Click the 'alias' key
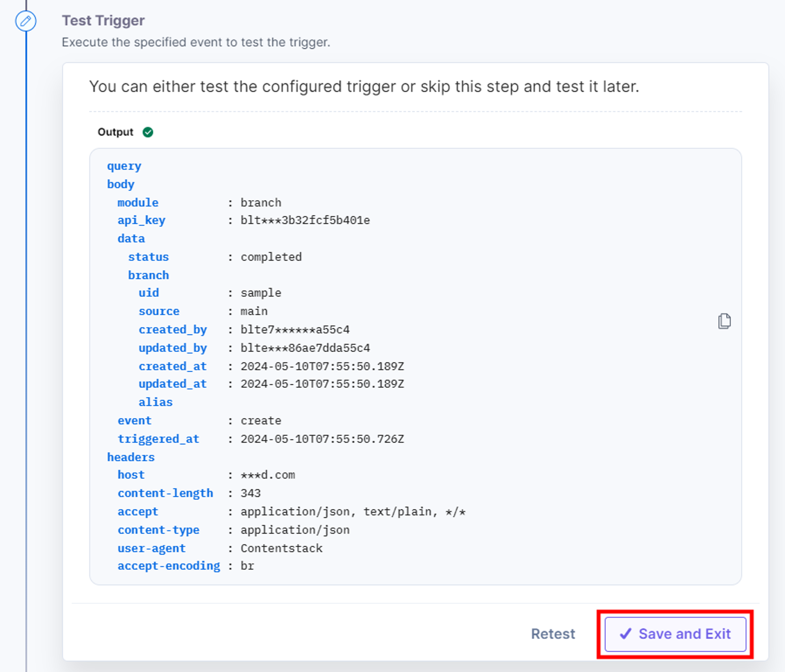Viewport: 785px width, 672px height. (x=155, y=402)
